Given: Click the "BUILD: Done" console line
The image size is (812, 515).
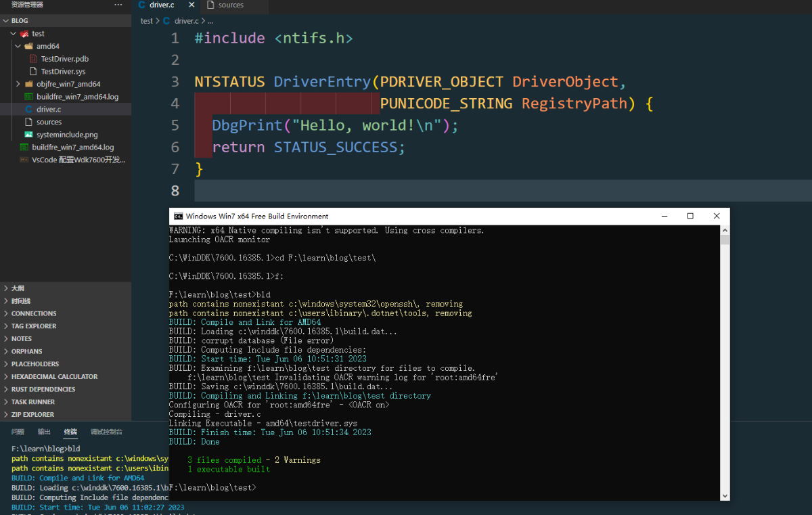Looking at the screenshot, I should (x=194, y=442).
